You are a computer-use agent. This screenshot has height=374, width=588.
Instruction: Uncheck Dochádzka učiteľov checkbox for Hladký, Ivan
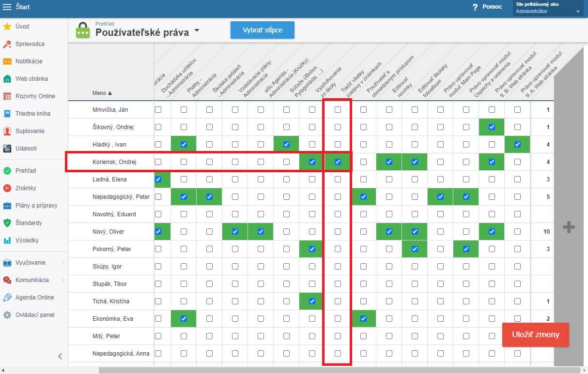coord(184,145)
